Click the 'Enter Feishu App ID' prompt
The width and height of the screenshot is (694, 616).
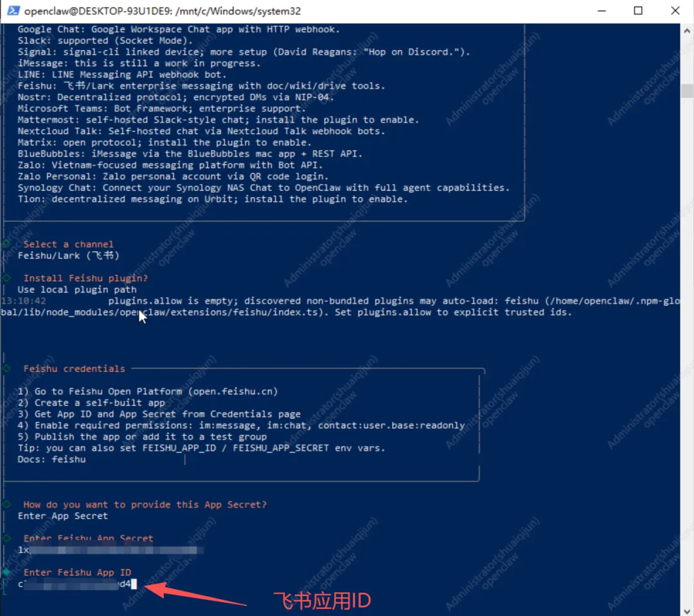click(x=77, y=572)
